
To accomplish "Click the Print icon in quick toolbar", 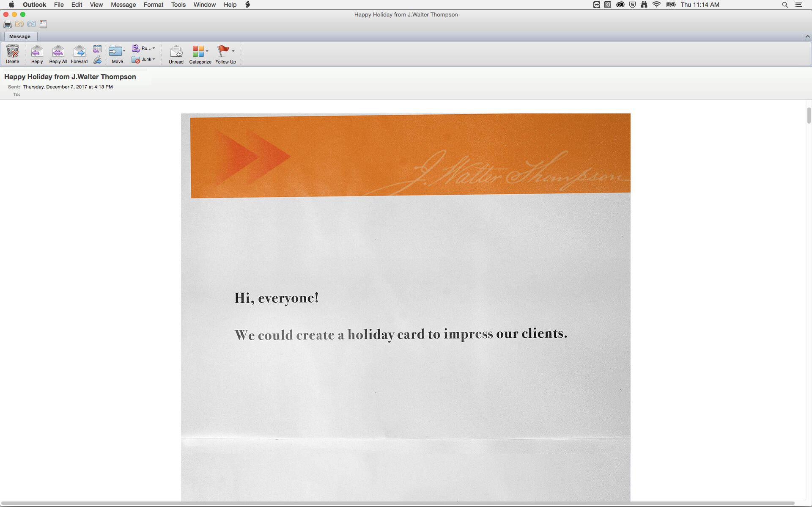I will pyautogui.click(x=8, y=24).
